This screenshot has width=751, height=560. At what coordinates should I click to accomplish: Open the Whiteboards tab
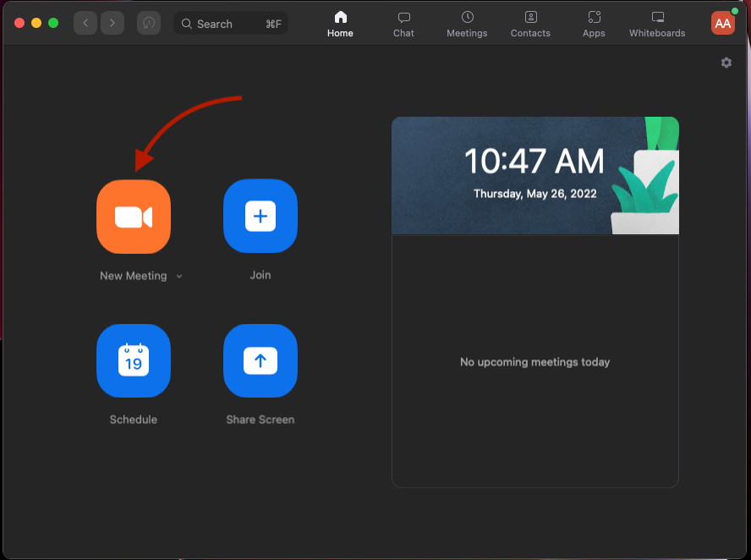[657, 24]
